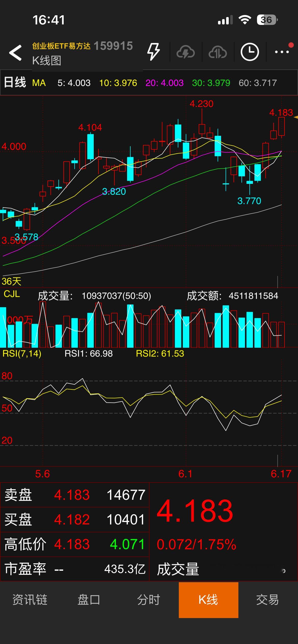Tap RSI2: 61.53 reading

point(160,354)
